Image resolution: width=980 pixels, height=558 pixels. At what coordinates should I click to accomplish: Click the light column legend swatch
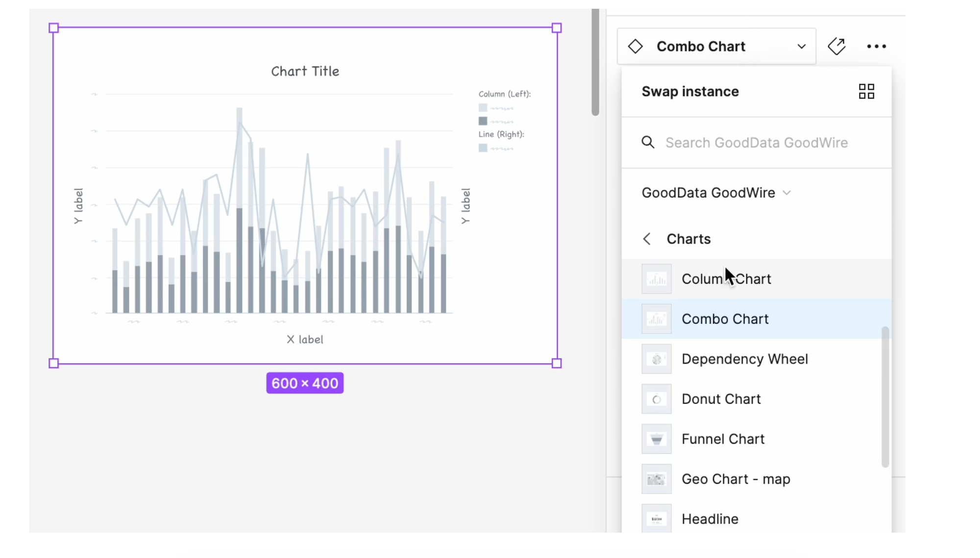[483, 108]
